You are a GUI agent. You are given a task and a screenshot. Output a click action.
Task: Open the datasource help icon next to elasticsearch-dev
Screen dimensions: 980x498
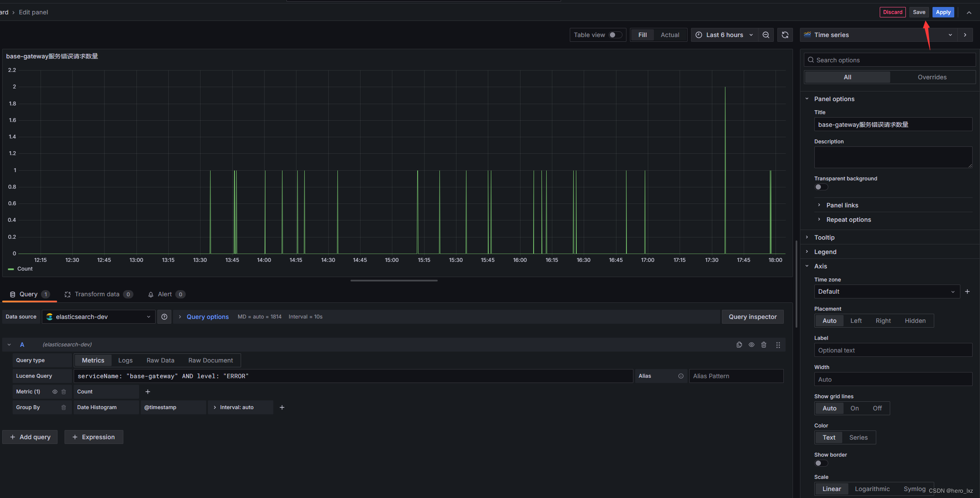click(164, 317)
